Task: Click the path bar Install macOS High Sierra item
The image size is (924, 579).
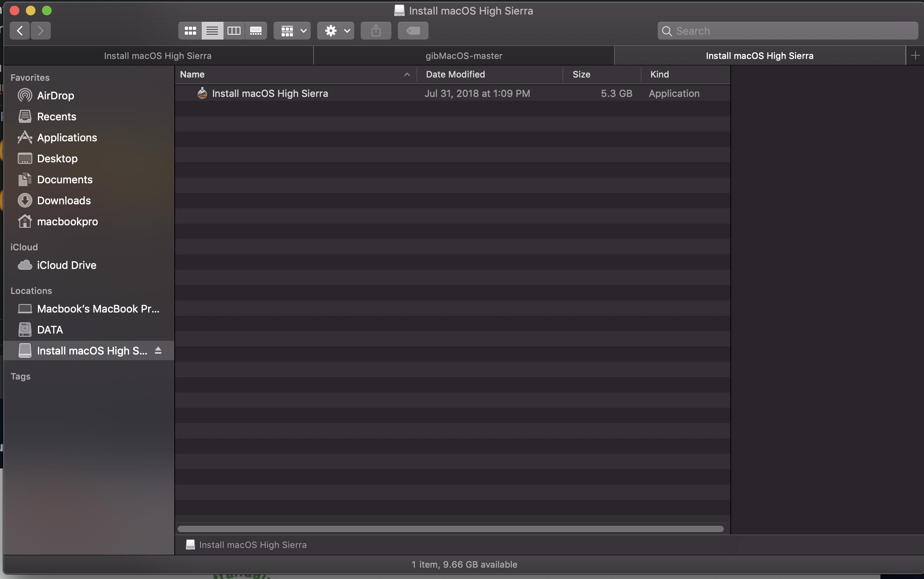Action: coord(246,545)
